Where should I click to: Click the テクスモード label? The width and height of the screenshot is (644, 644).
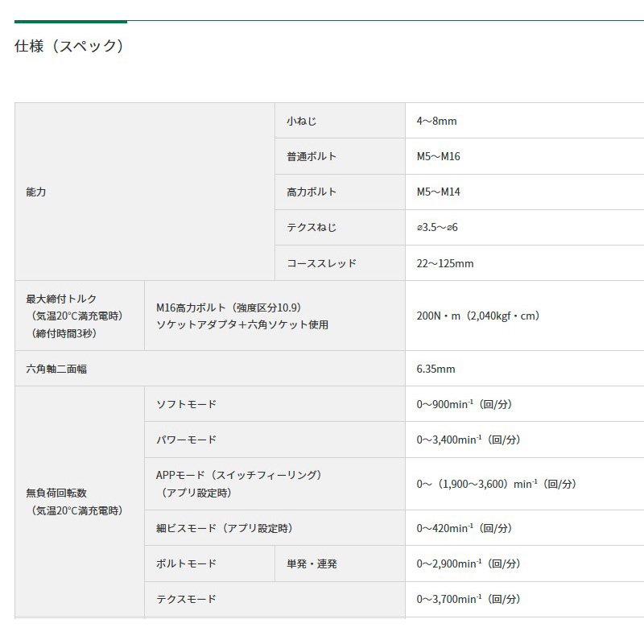[186, 599]
